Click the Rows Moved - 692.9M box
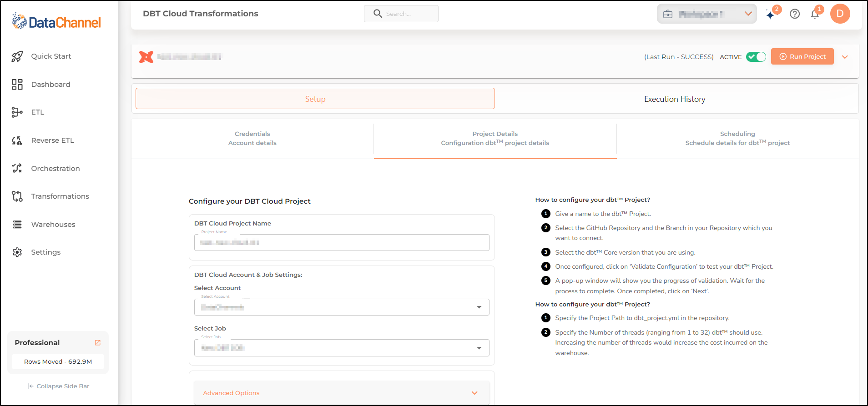Screen dimensions: 868x406 point(58,362)
